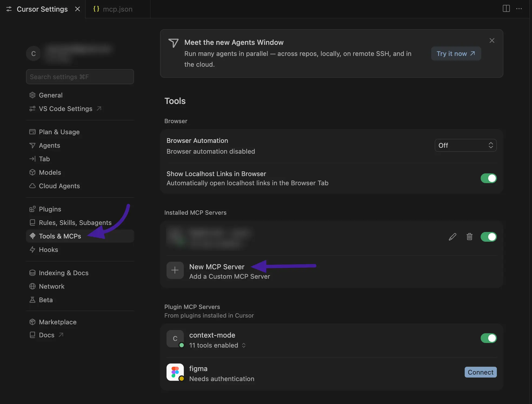Screen dimensions: 532x404
Task: Focus the Search settings field
Action: click(80, 77)
